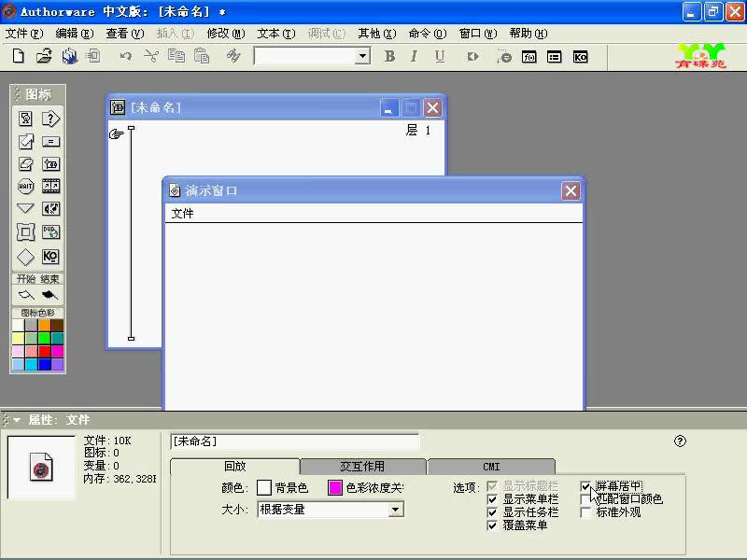Pick the white Start flag
The width and height of the screenshot is (747, 560).
26,295
